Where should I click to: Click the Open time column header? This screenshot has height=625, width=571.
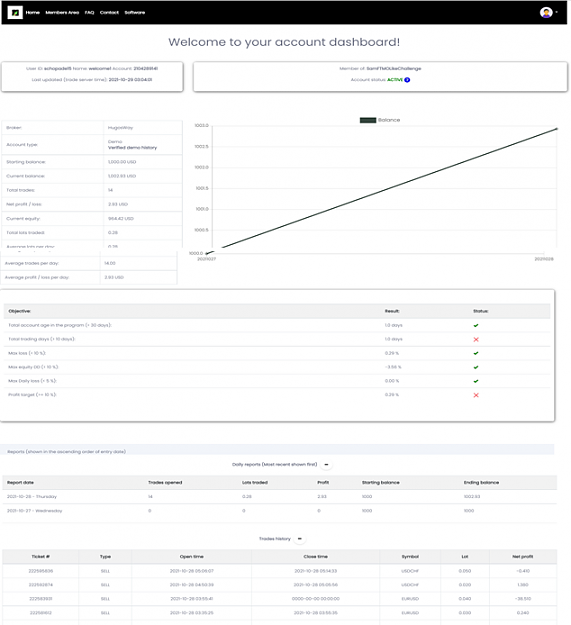point(192,556)
